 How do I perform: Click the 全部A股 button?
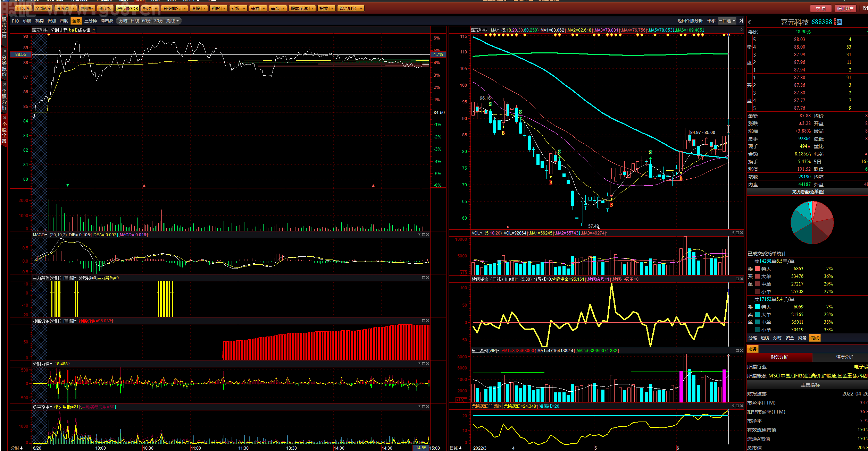[43, 9]
